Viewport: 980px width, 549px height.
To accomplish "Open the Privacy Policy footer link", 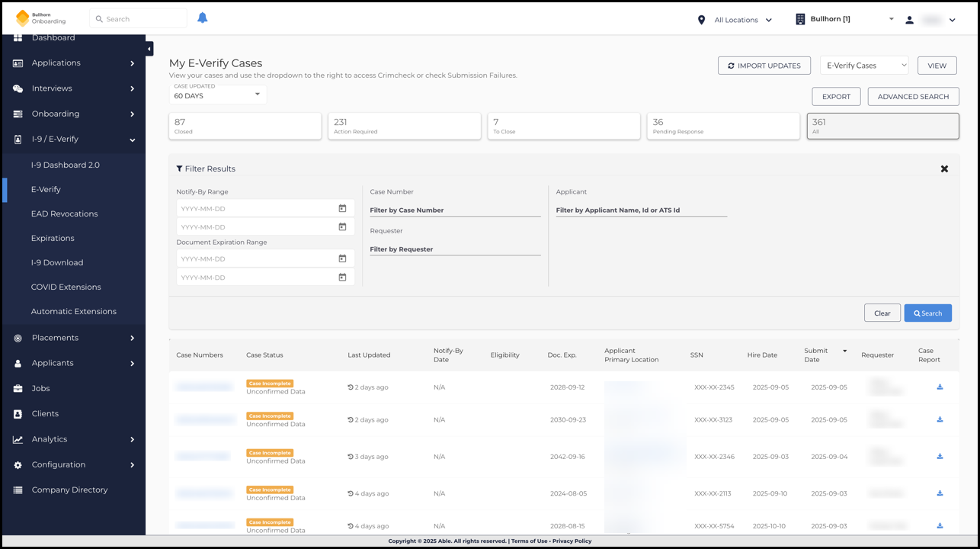I will [572, 541].
